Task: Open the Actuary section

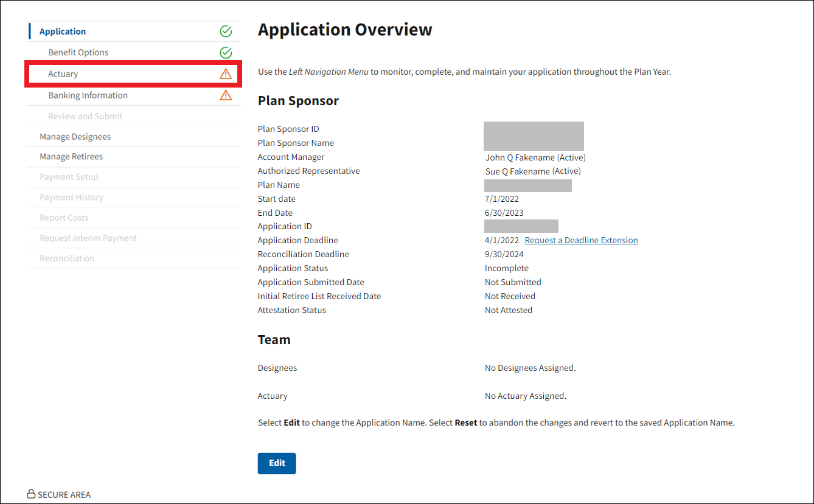Action: (63, 74)
